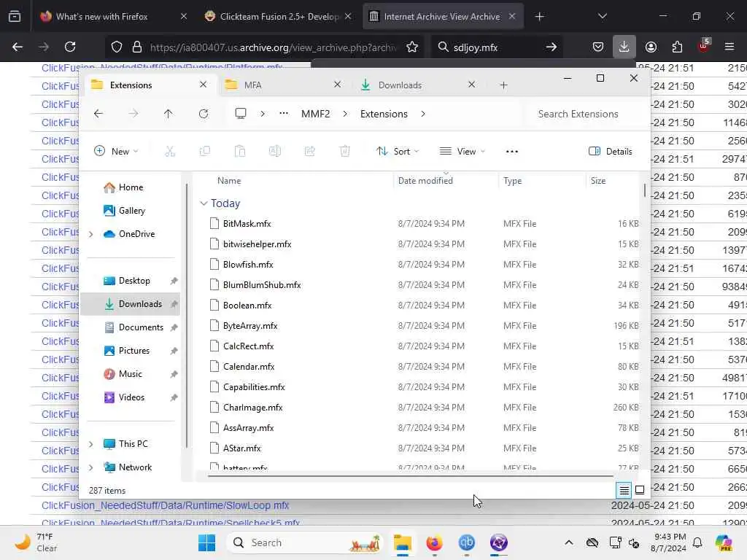The height and width of the screenshot is (560, 747).
Task: Click the Copy icon in Explorer toolbar
Action: coord(205,152)
